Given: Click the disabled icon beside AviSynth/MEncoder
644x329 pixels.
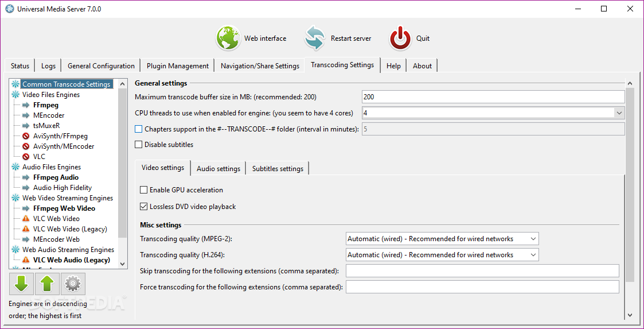Looking at the screenshot, I should [26, 146].
